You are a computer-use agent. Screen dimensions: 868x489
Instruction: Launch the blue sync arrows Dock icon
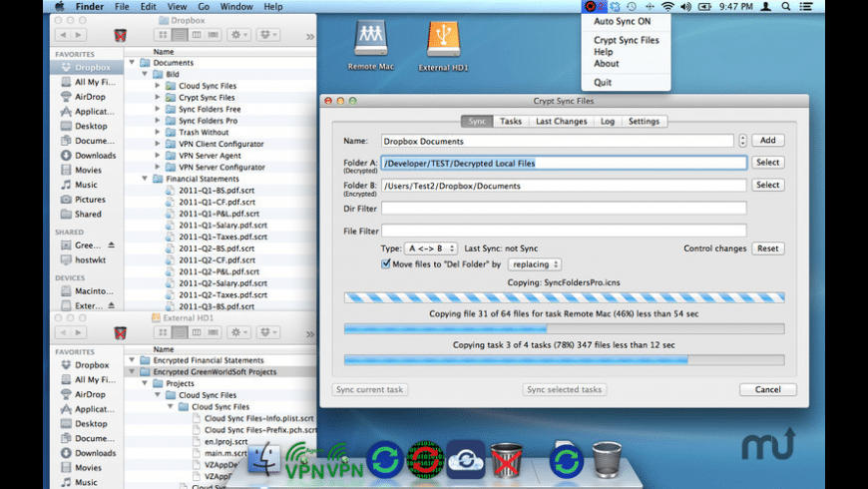tap(567, 460)
